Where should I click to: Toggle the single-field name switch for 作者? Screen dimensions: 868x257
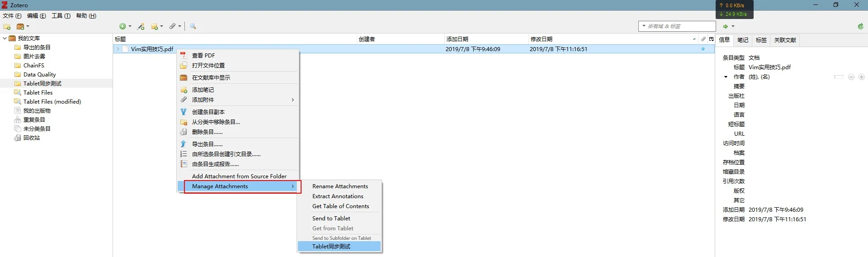(839, 77)
